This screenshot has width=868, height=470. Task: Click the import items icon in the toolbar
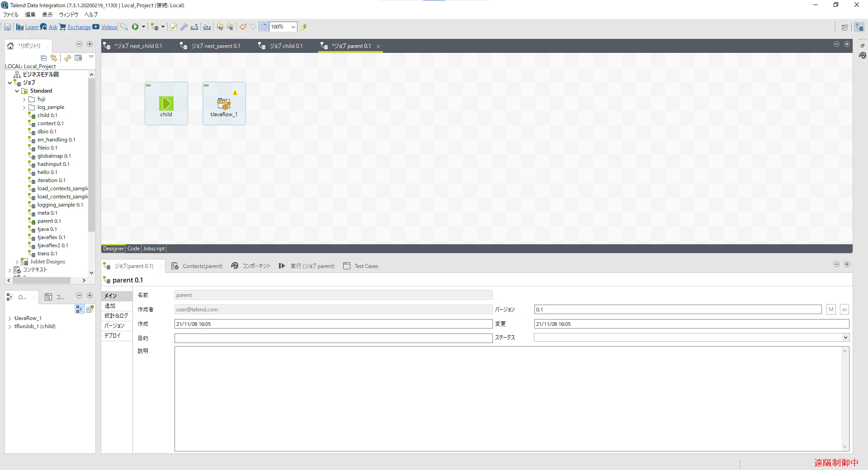click(207, 27)
